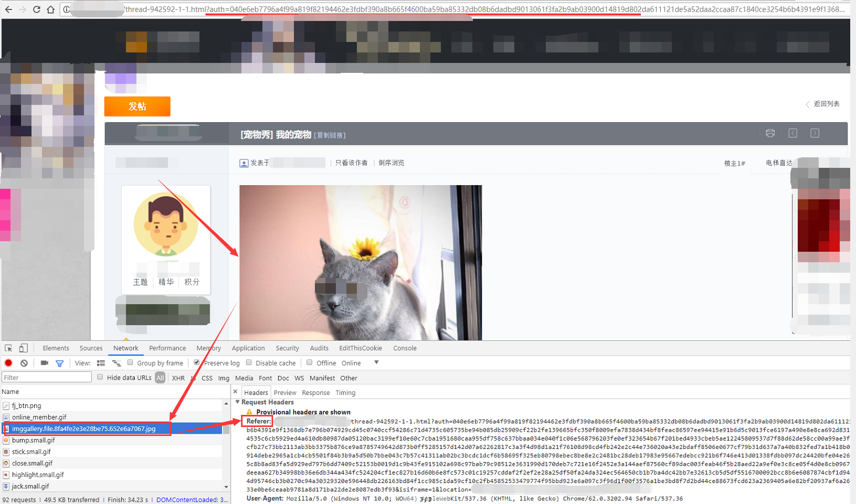Close the request details pane
856x504 pixels.
[x=235, y=392]
